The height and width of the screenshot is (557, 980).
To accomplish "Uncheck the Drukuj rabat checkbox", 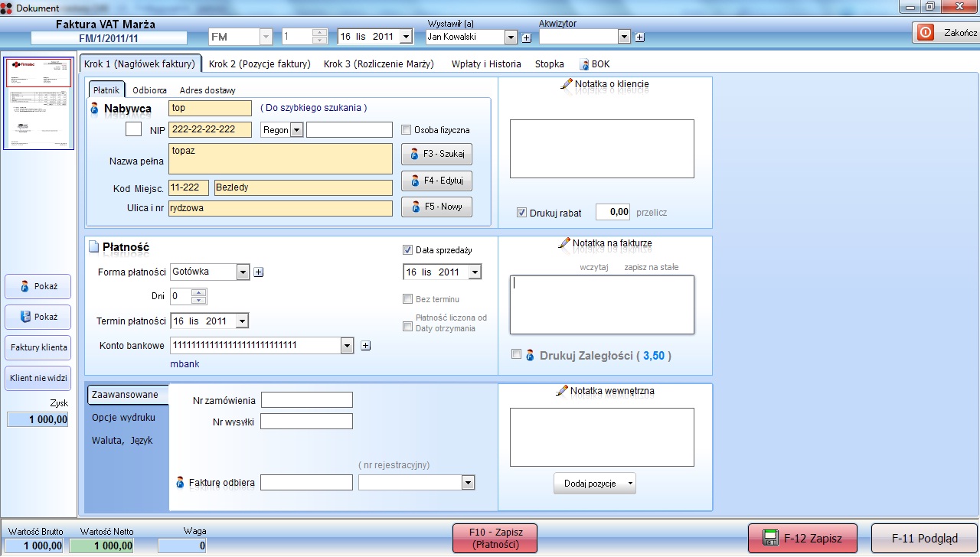I will [522, 213].
